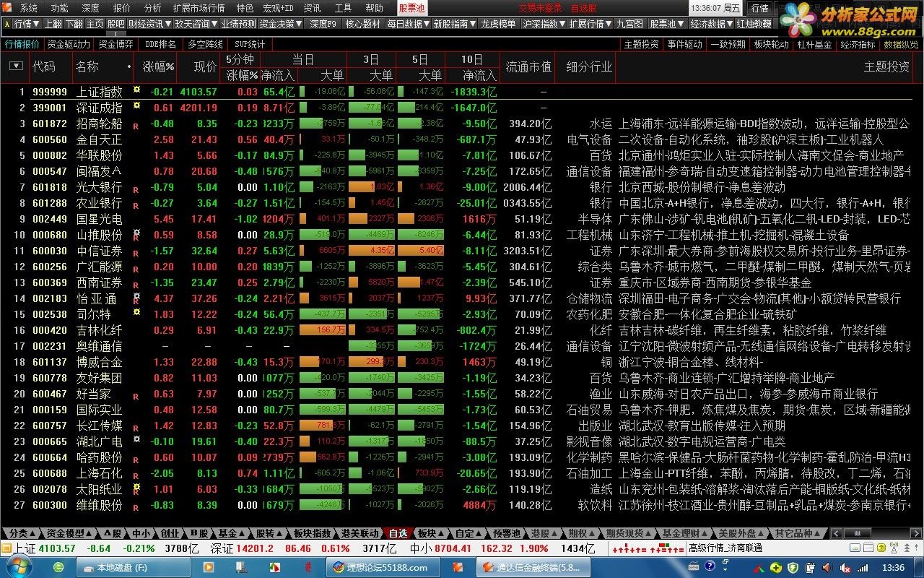Open 龙虎榜单 toolbar button
Image resolution: width=924 pixels, height=578 pixels.
pyautogui.click(x=500, y=24)
